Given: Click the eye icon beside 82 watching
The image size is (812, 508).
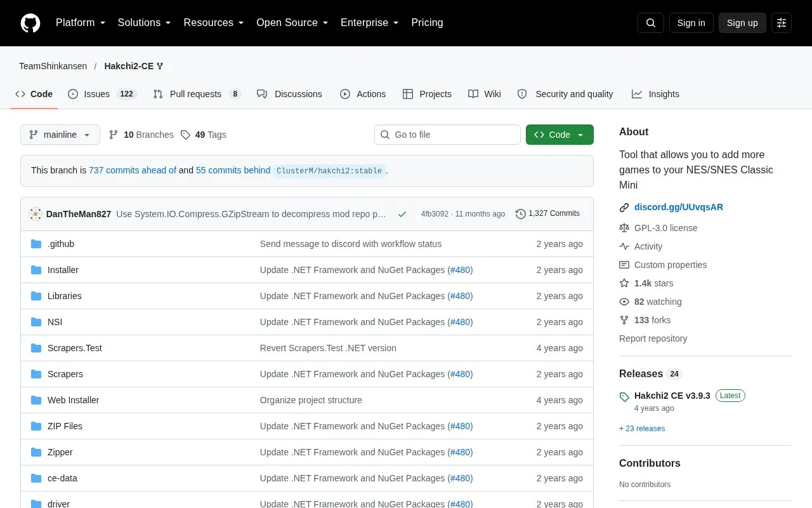Looking at the screenshot, I should click(624, 302).
